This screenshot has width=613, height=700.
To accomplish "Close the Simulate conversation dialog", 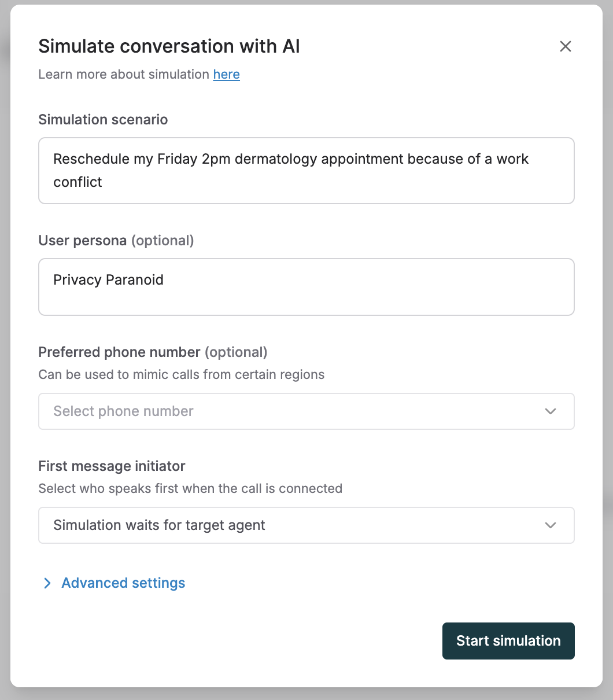I will 565,47.
